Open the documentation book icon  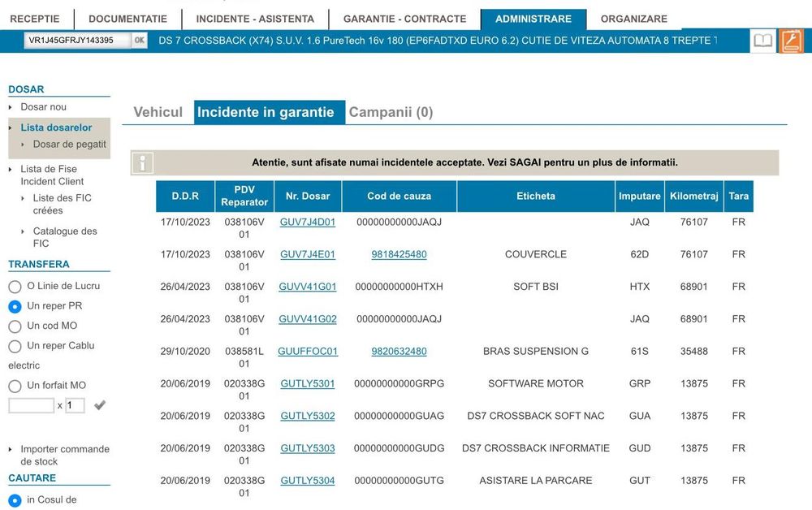point(762,41)
